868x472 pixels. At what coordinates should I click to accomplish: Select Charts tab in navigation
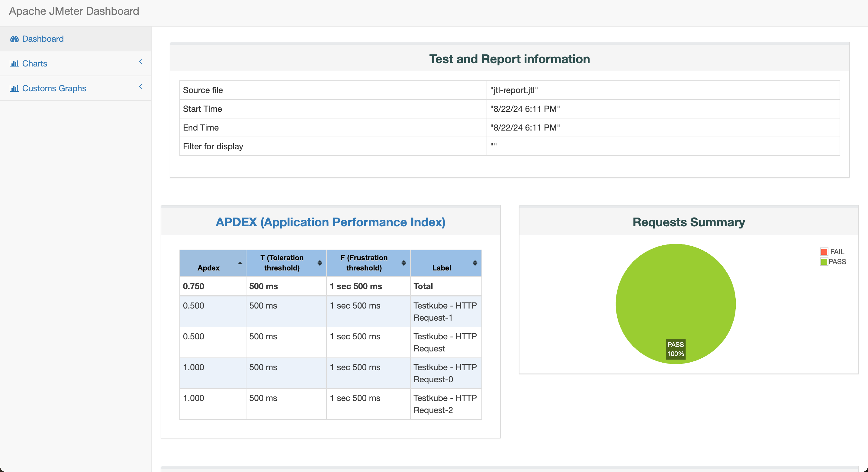tap(35, 63)
